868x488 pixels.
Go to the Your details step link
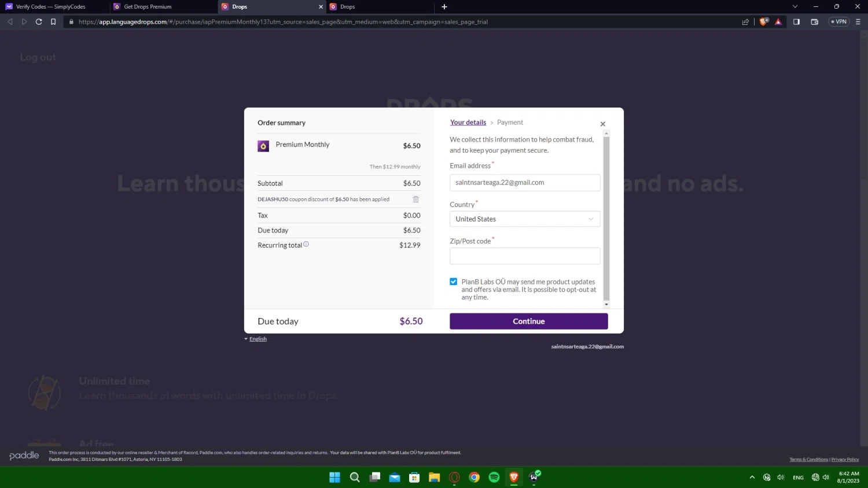click(x=468, y=123)
